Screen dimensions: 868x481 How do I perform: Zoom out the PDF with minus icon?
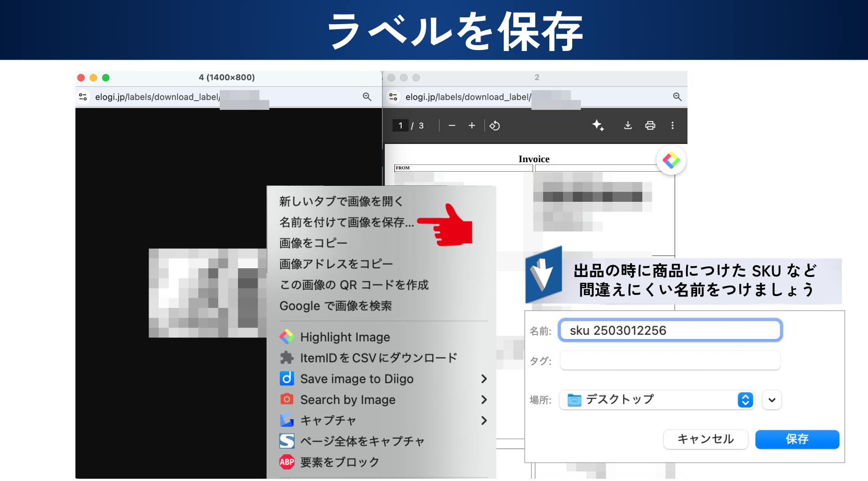[452, 126]
